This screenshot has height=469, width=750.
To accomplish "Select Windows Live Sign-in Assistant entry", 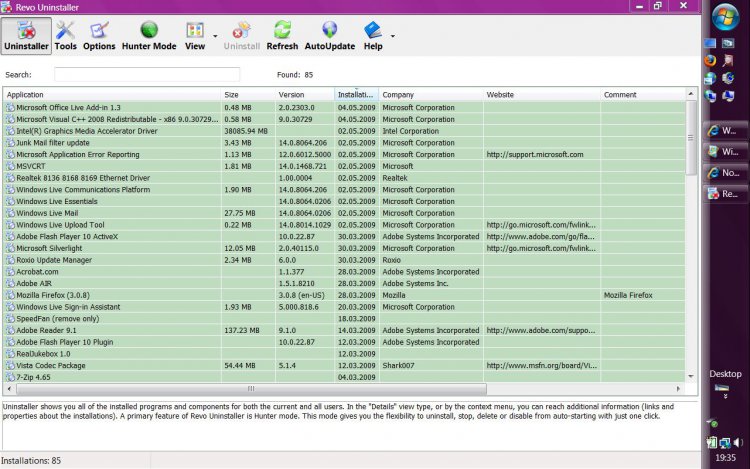I will 68,307.
